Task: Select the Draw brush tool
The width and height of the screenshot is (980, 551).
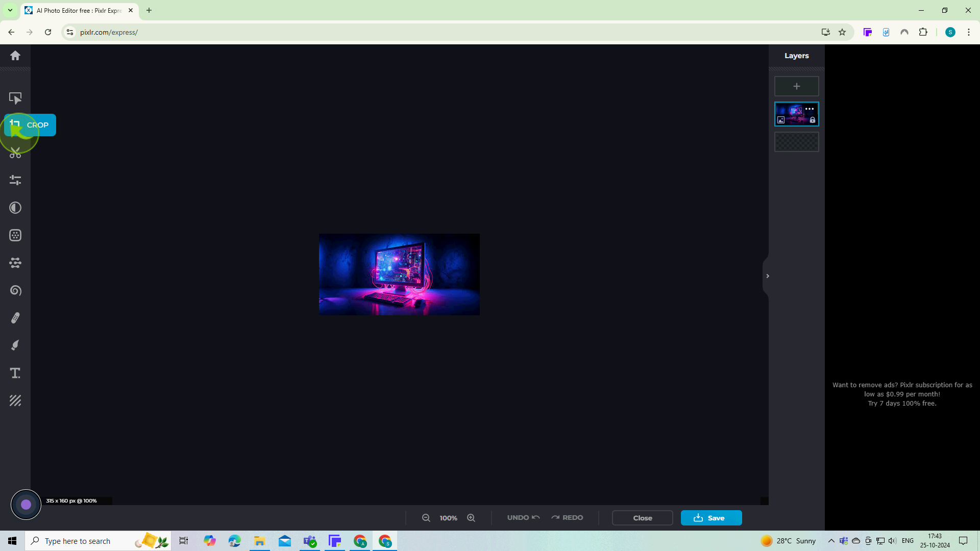Action: point(15,345)
